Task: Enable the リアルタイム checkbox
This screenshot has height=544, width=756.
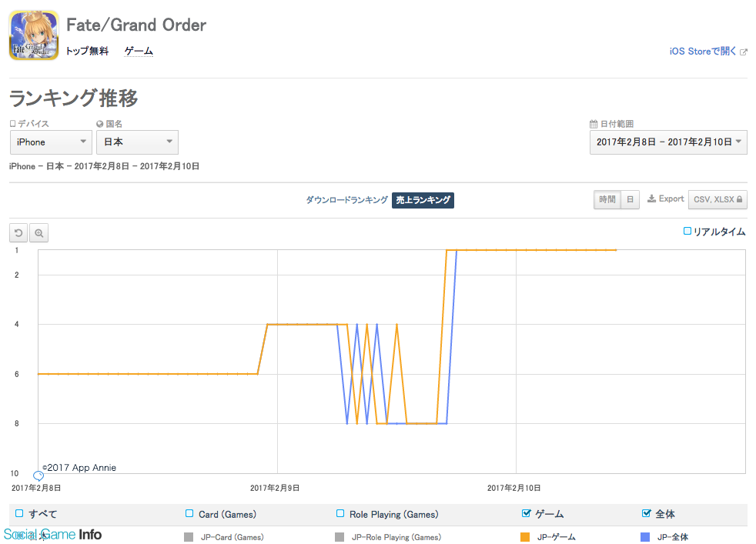Action: 687,232
